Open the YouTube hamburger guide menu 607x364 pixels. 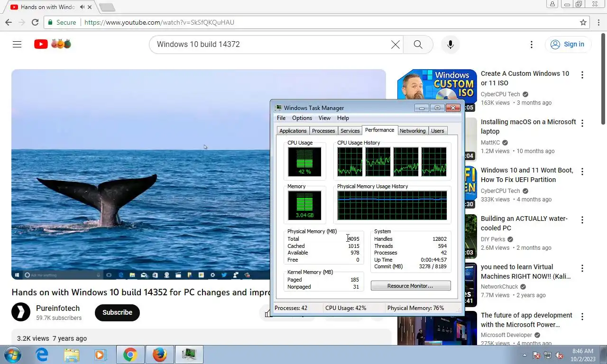point(17,44)
